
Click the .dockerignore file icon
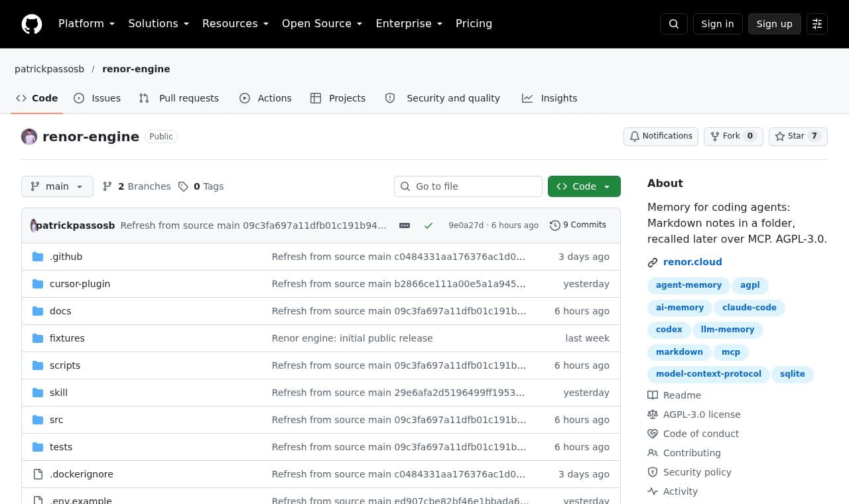(x=38, y=474)
